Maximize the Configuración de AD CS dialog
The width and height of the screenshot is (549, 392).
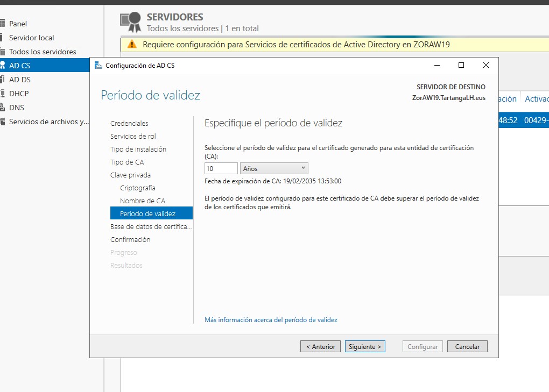pyautogui.click(x=461, y=66)
